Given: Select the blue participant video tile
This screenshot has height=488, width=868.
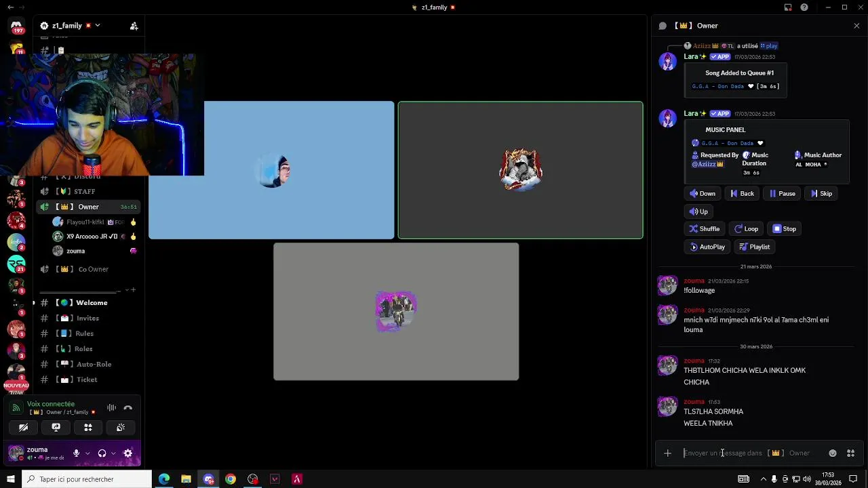Looking at the screenshot, I should pyautogui.click(x=271, y=170).
